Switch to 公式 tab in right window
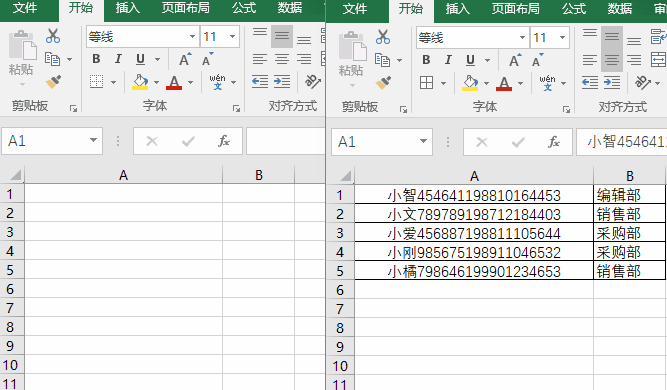The height and width of the screenshot is (390, 667). point(573,9)
